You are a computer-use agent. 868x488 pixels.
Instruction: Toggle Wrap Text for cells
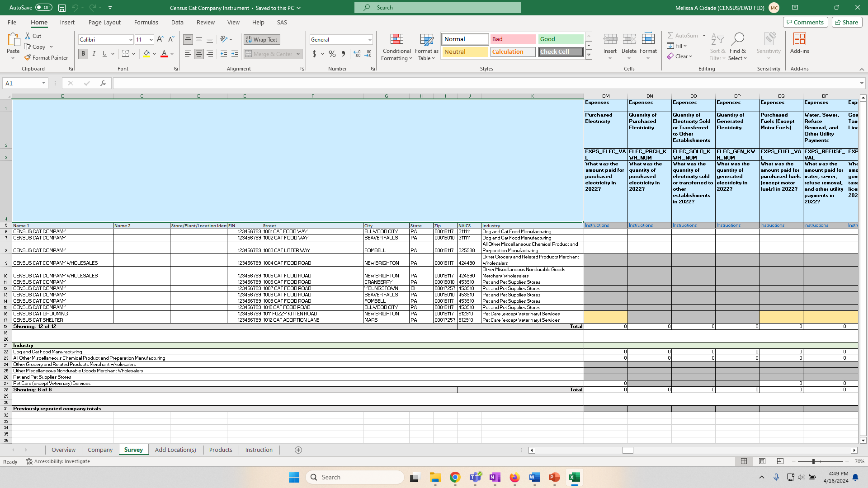pos(262,40)
